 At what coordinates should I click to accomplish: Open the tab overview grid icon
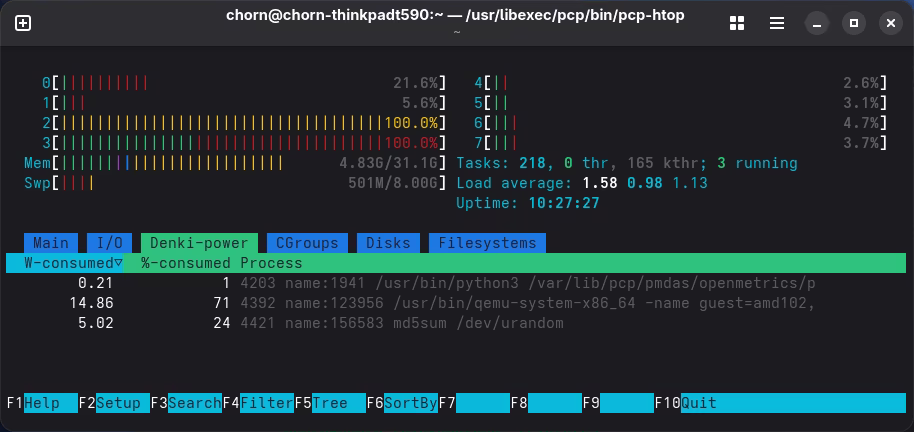point(737,23)
